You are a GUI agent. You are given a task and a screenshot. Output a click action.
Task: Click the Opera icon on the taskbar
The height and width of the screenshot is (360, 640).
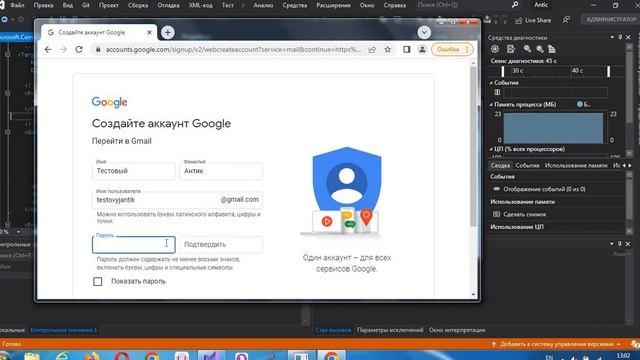coord(122,356)
